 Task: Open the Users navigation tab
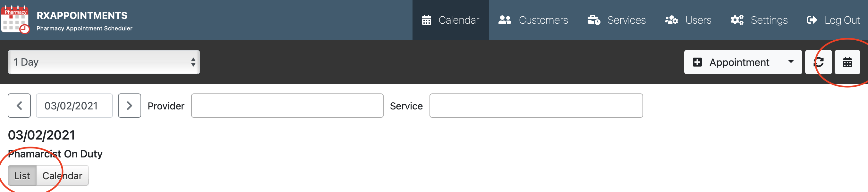688,20
